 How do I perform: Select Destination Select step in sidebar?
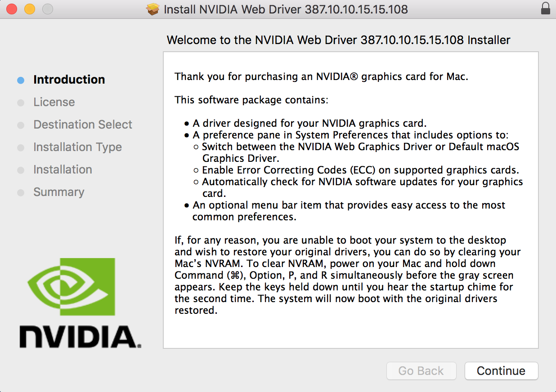click(x=83, y=125)
